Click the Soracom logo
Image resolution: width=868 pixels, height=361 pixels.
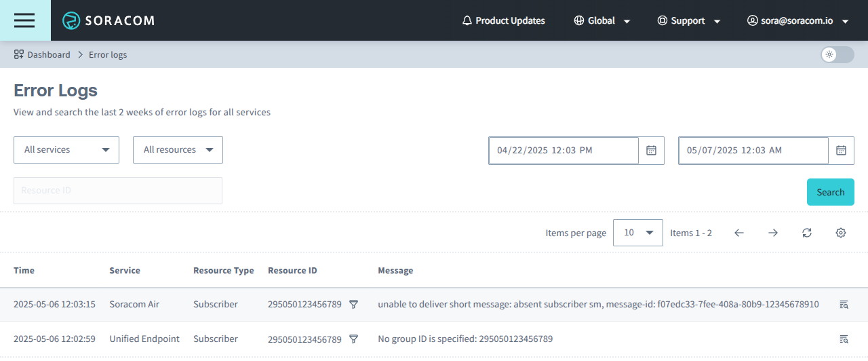(108, 20)
